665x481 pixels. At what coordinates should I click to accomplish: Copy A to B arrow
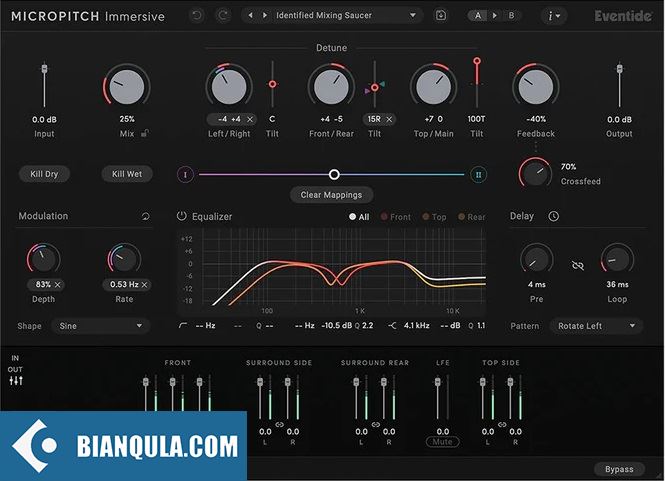point(495,16)
